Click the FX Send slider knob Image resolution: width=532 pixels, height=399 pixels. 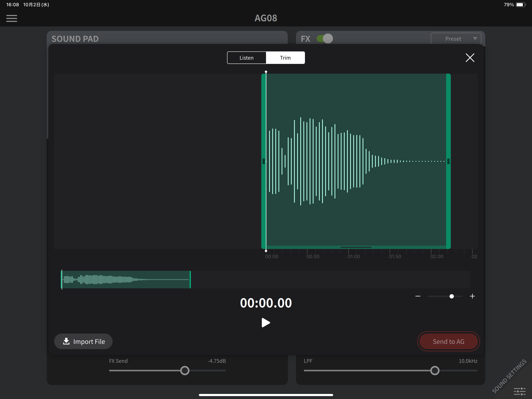[x=185, y=371]
